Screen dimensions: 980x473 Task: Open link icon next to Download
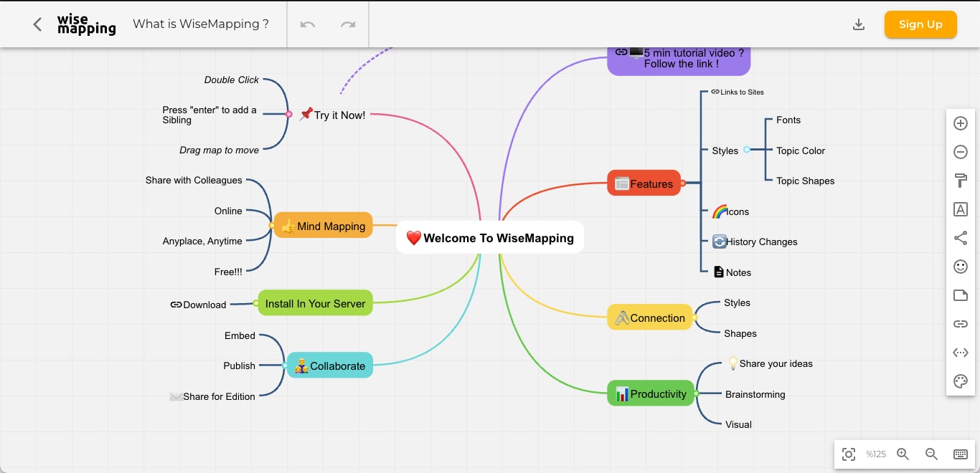[176, 305]
